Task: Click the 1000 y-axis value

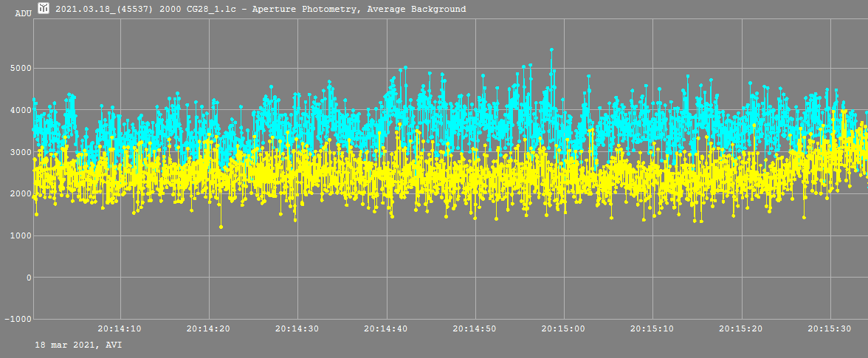Action: point(20,235)
